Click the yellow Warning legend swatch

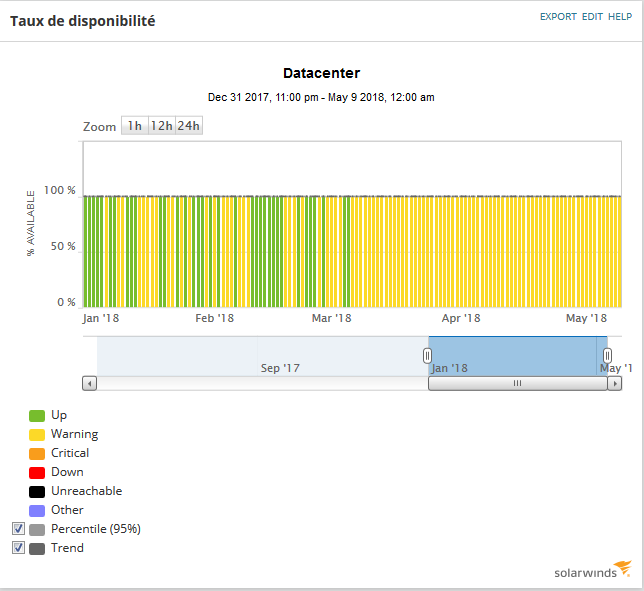pos(37,435)
